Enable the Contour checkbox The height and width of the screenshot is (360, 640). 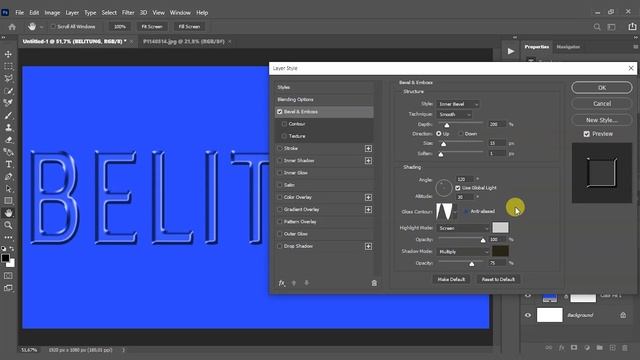(284, 124)
